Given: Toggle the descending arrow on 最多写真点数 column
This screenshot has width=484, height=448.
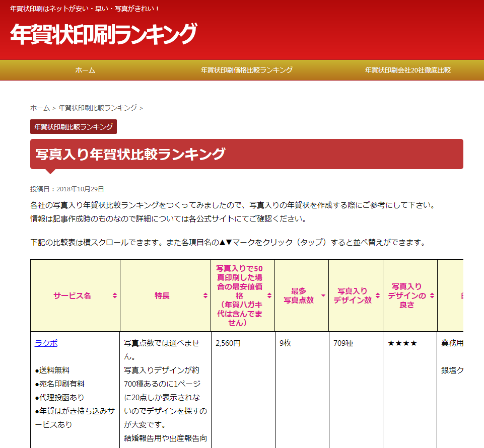Looking at the screenshot, I should click(323, 296).
